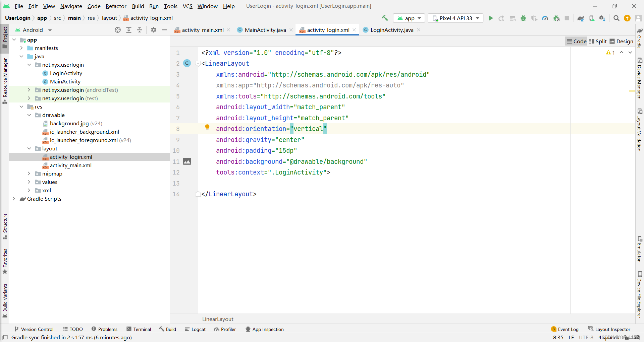
Task: Open the Event Log
Action: [x=565, y=329]
